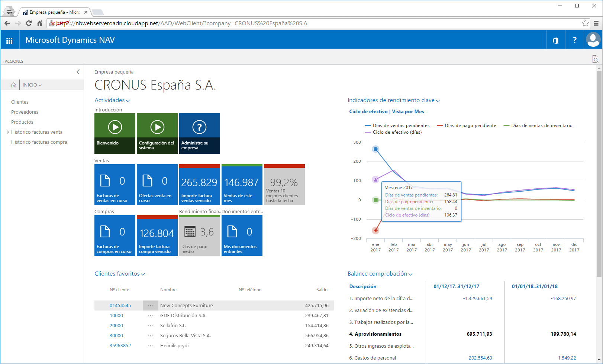
Task: Open customer number 01454545 link
Action: pos(120,306)
